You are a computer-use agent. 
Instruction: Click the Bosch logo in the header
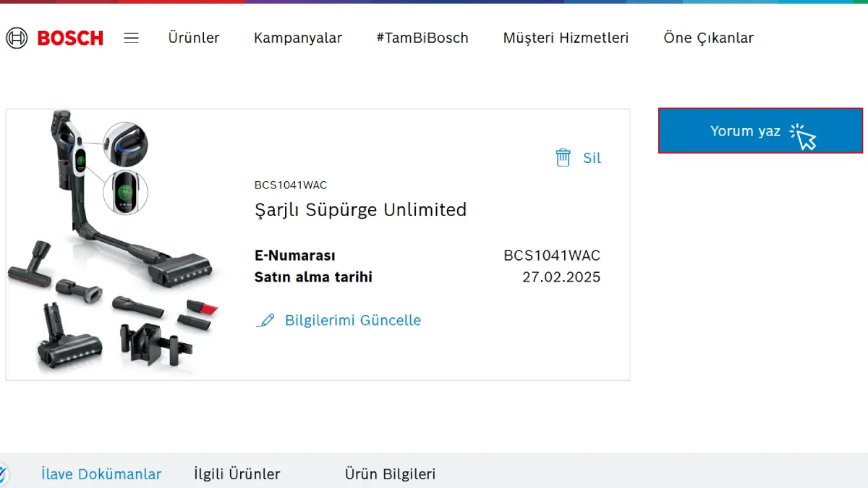click(55, 38)
